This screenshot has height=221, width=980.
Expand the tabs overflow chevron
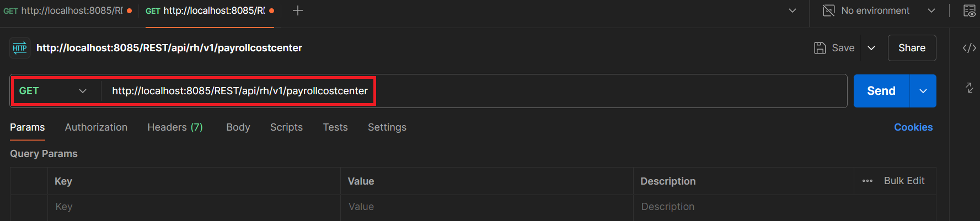click(x=792, y=10)
